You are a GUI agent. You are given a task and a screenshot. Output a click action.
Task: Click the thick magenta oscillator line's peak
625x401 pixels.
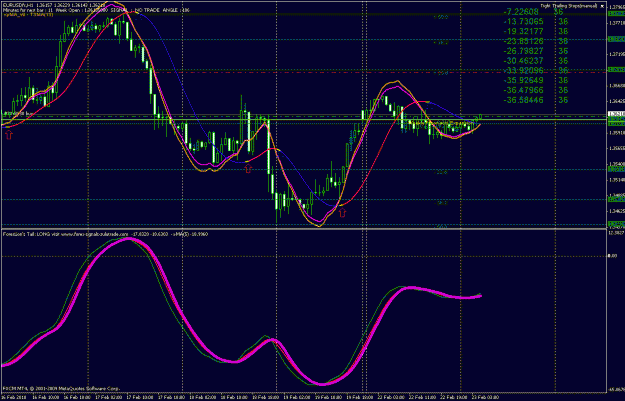128,239
